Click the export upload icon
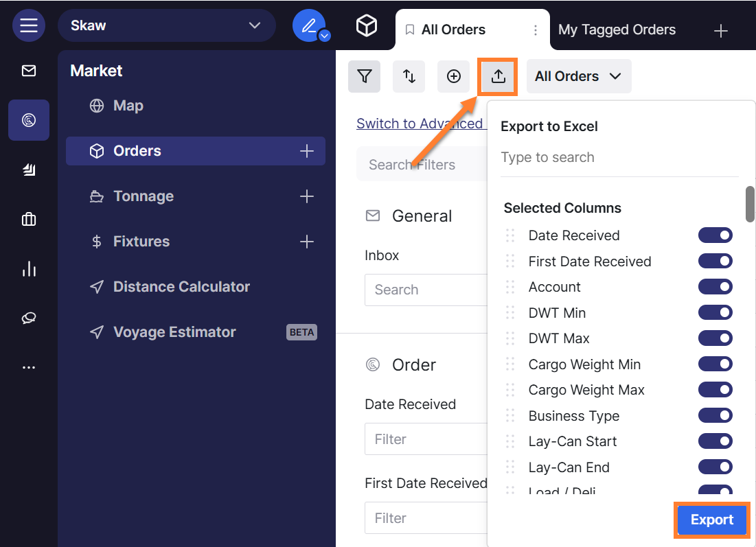 tap(499, 76)
